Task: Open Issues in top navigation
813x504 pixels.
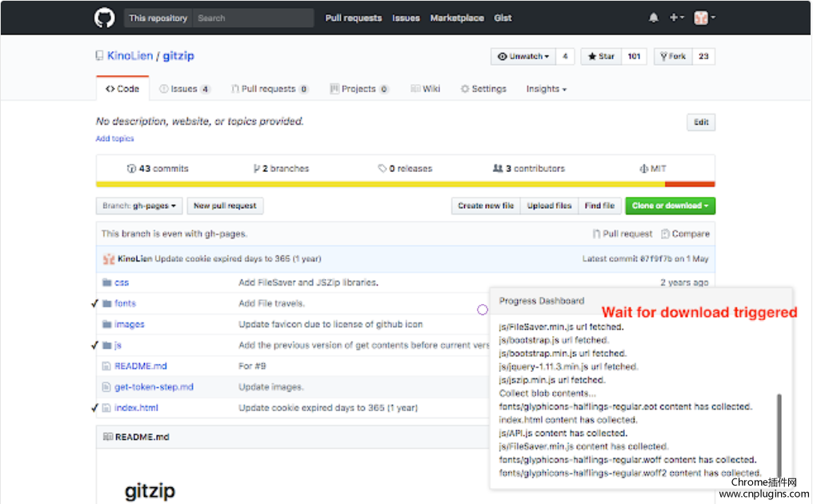Action: click(x=406, y=18)
